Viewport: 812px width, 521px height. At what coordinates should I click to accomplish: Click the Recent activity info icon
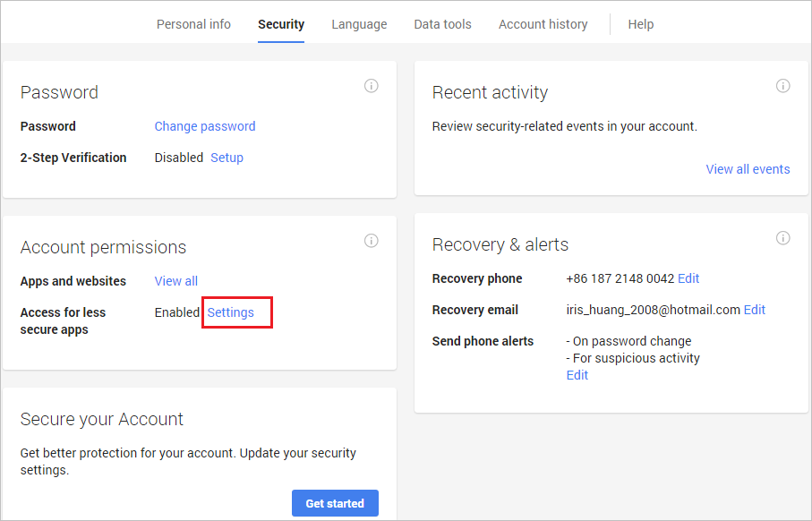click(x=783, y=86)
